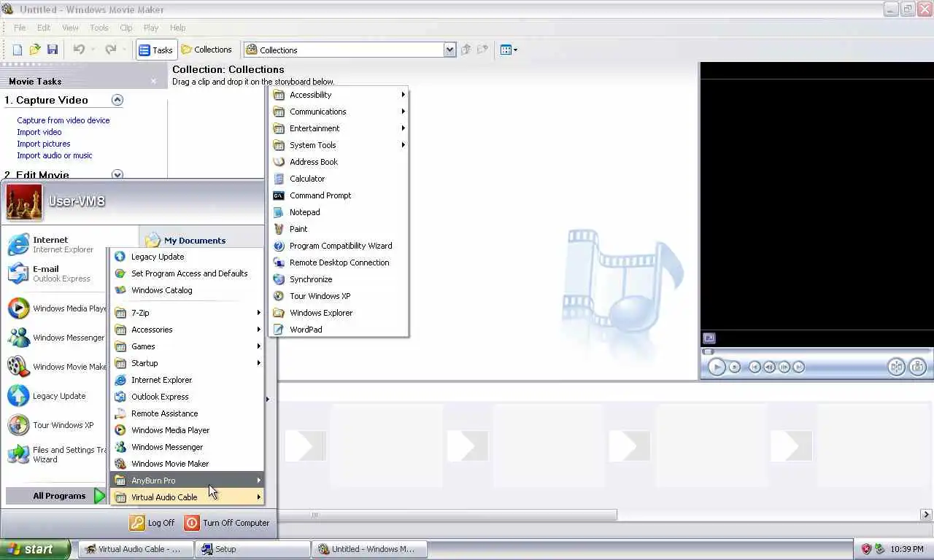Image resolution: width=934 pixels, height=560 pixels.
Task: Click the Up One Level toolbar icon
Action: [x=466, y=50]
